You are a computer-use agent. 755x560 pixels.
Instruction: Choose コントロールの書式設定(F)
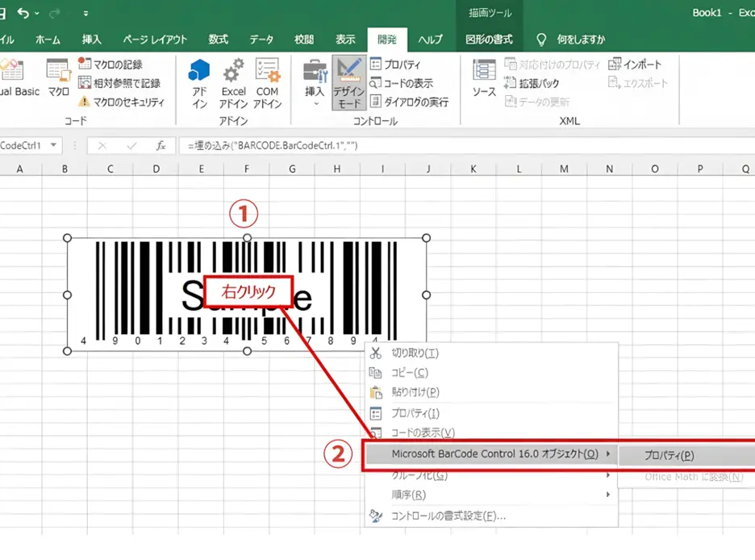pyautogui.click(x=491, y=516)
